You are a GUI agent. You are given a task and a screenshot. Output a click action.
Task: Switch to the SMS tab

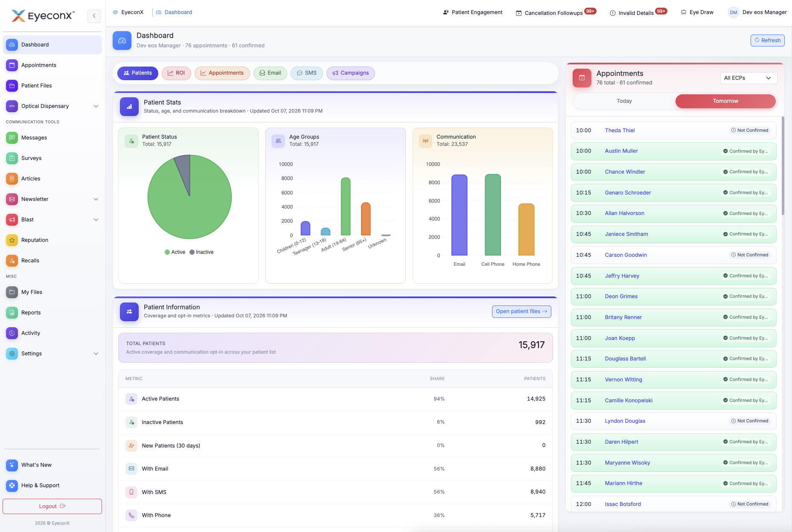(x=307, y=73)
